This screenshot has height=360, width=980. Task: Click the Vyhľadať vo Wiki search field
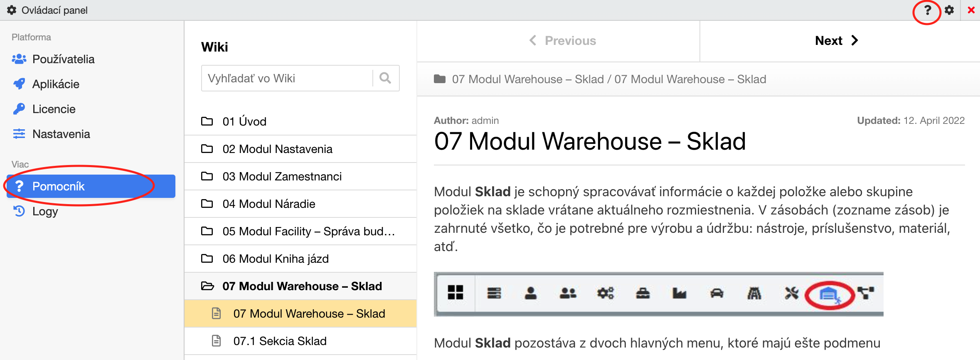[x=288, y=78]
